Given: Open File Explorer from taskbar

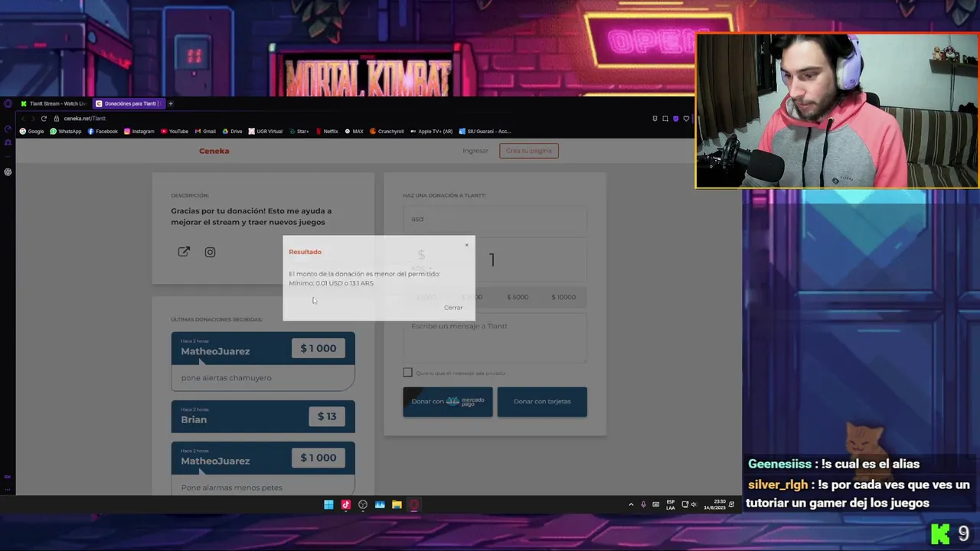Looking at the screenshot, I should tap(397, 504).
